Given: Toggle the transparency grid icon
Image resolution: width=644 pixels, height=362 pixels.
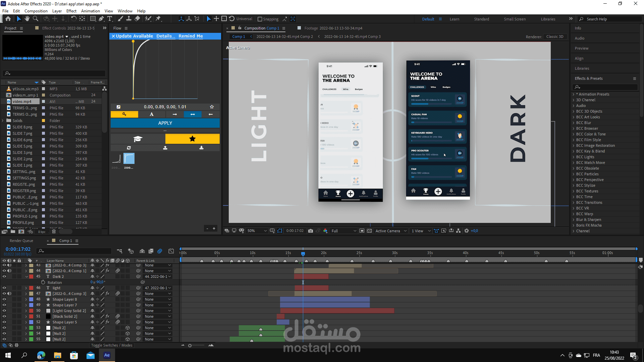Looking at the screenshot, I should pyautogui.click(x=369, y=231).
